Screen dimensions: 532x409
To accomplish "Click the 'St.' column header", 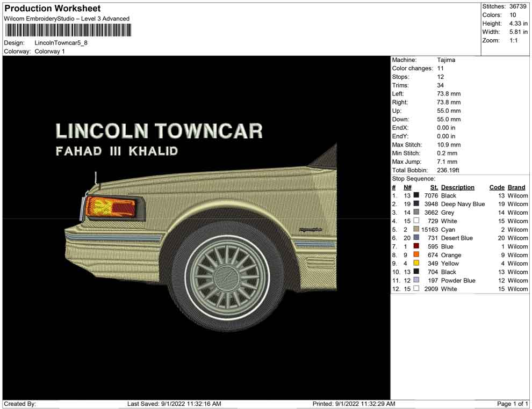I will (434, 187).
